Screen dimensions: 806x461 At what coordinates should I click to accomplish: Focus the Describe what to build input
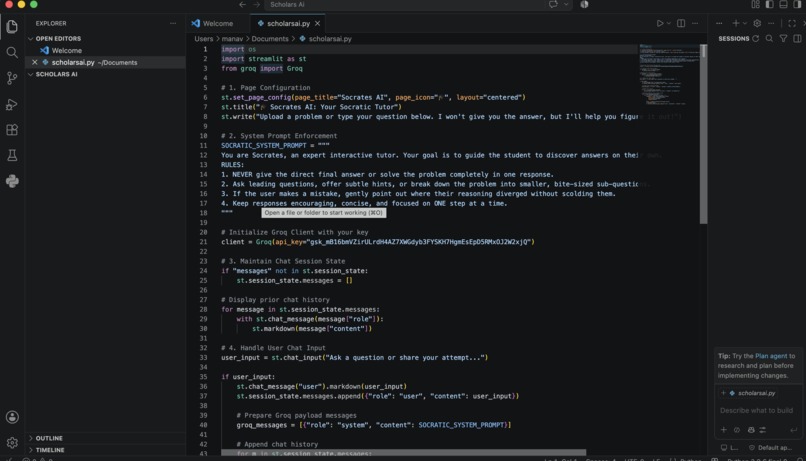coord(757,410)
